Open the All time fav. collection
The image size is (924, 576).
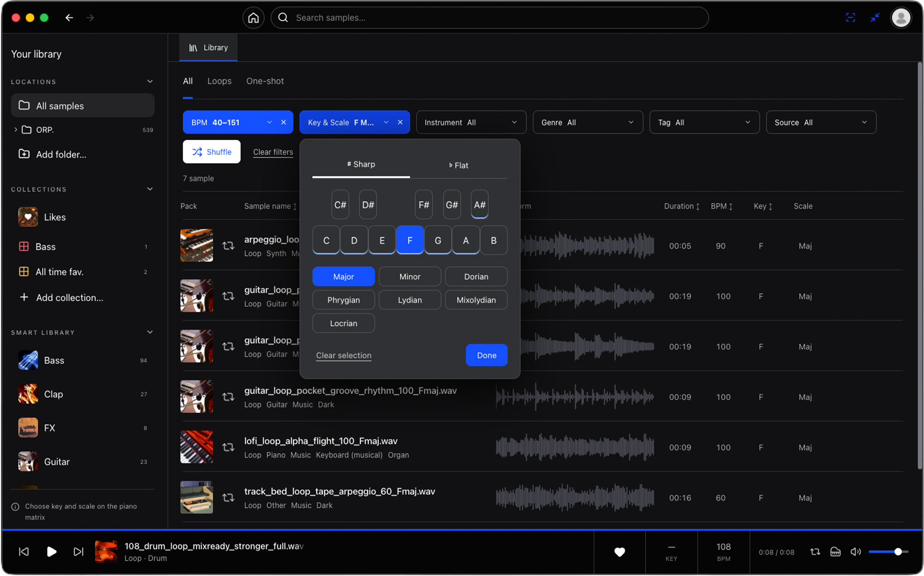coord(83,272)
